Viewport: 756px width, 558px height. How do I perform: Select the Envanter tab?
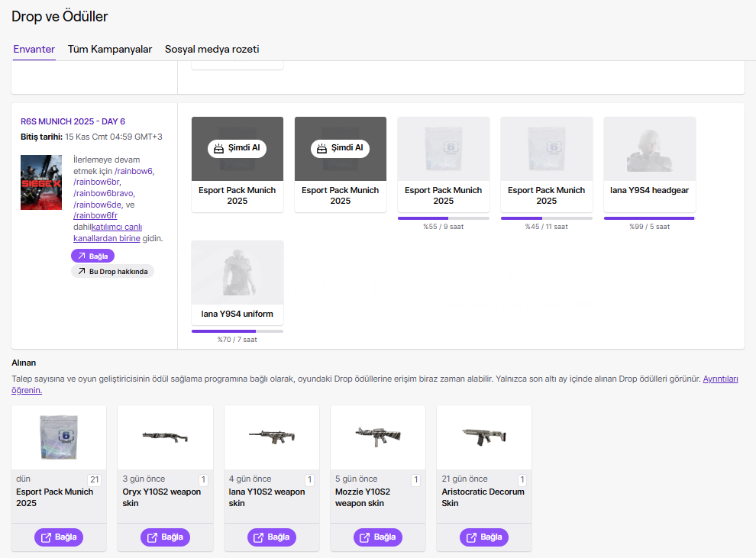point(34,50)
